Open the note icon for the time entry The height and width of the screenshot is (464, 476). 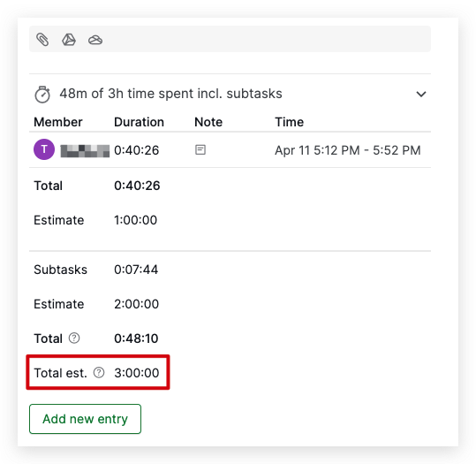point(200,149)
